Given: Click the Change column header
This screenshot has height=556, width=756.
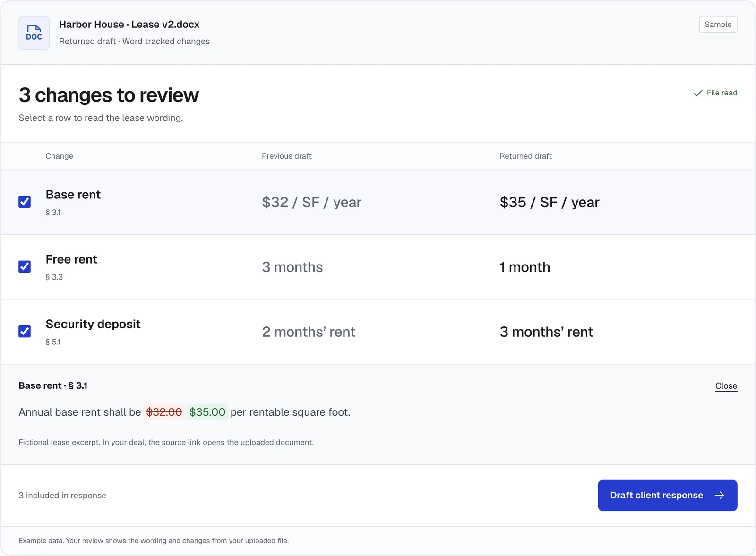Looking at the screenshot, I should pyautogui.click(x=59, y=156).
